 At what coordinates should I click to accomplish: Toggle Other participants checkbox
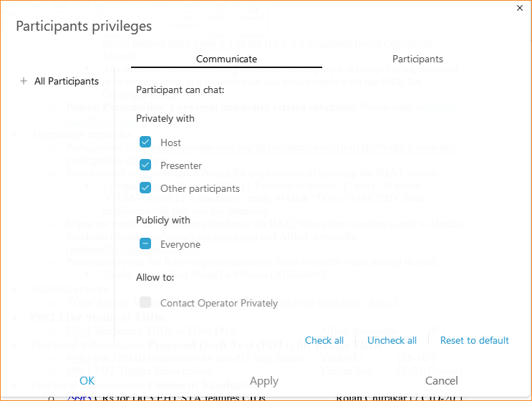(145, 188)
